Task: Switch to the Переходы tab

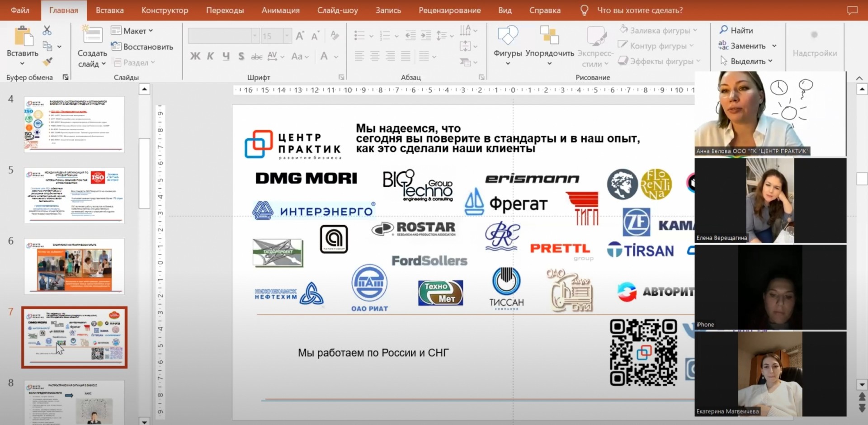Action: coord(225,10)
